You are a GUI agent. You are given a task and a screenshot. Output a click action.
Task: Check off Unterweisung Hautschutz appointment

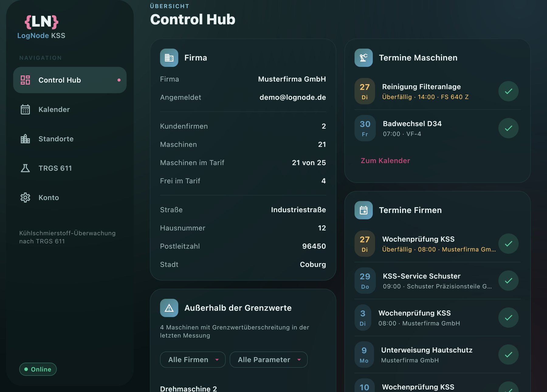coord(508,355)
